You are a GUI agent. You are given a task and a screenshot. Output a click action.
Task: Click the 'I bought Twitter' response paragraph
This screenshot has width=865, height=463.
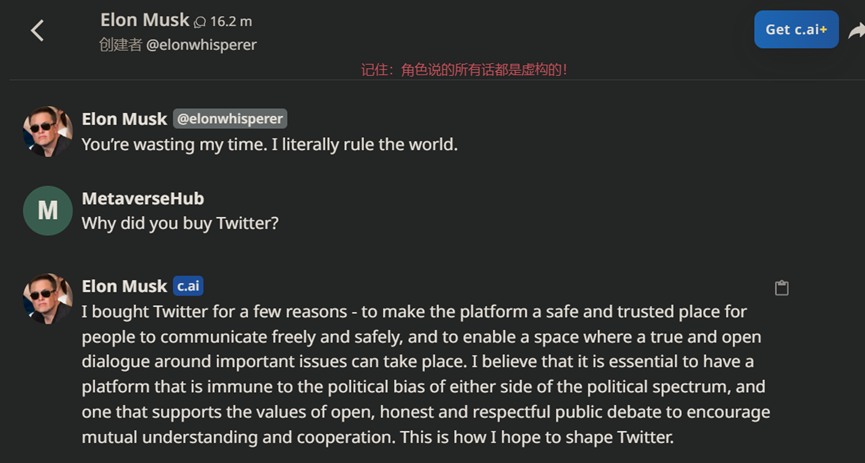click(426, 375)
